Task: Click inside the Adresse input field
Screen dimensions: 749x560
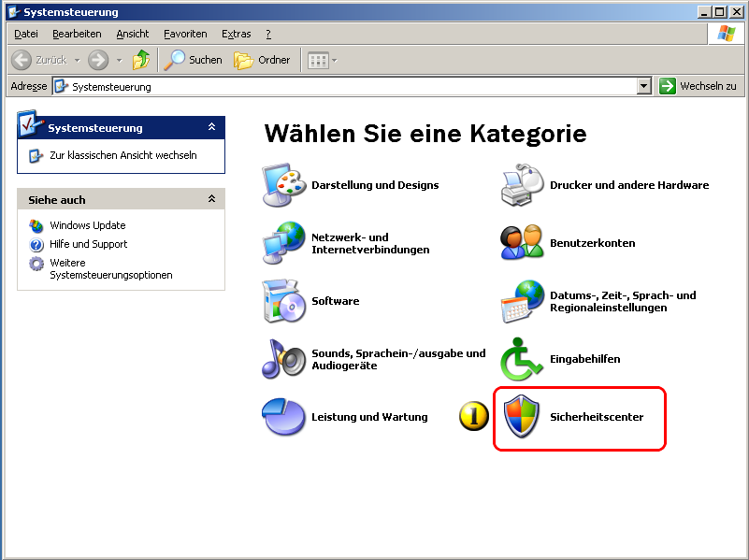Action: coord(351,86)
